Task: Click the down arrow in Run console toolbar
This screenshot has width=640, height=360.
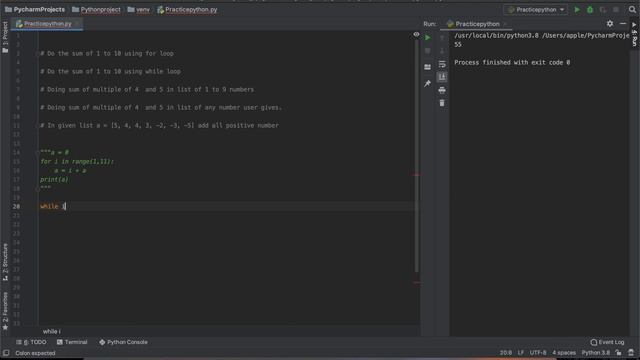Action: tap(442, 51)
